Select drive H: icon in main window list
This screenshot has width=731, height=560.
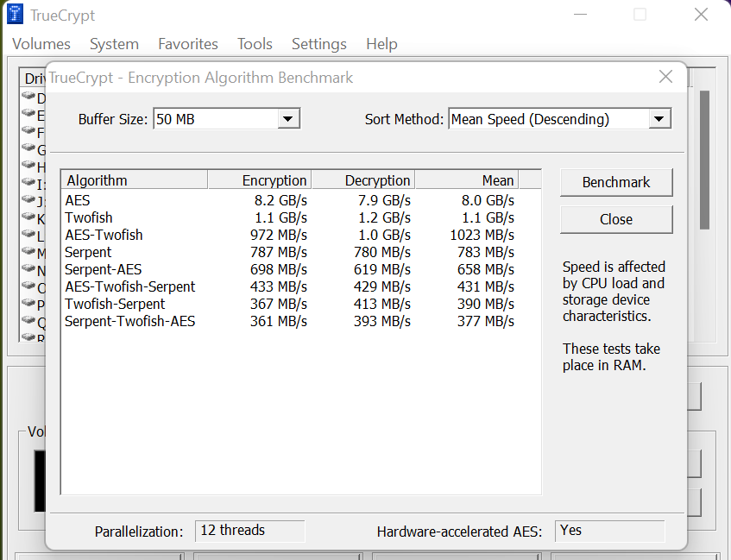coord(28,166)
